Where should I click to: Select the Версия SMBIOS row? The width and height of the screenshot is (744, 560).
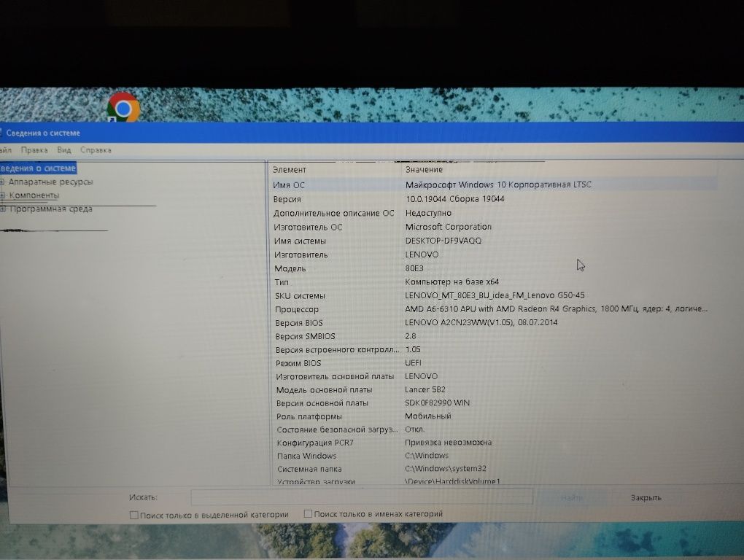[494, 336]
